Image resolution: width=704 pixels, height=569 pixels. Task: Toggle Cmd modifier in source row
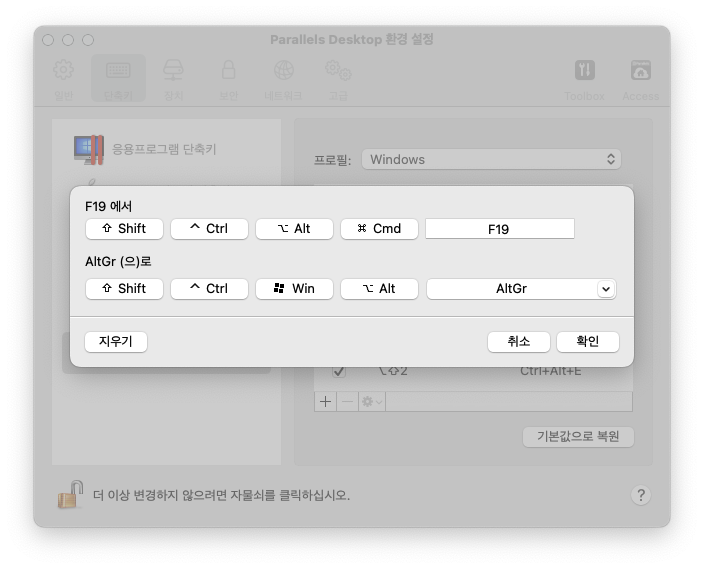click(379, 229)
